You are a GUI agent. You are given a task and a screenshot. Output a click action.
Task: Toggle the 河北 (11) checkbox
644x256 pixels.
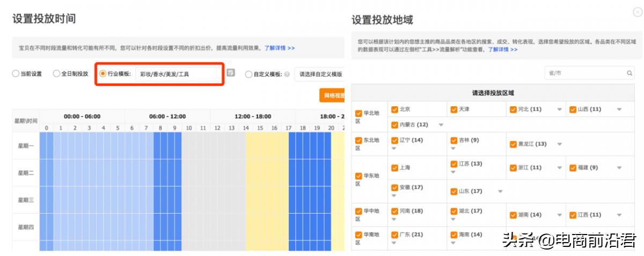pos(513,109)
